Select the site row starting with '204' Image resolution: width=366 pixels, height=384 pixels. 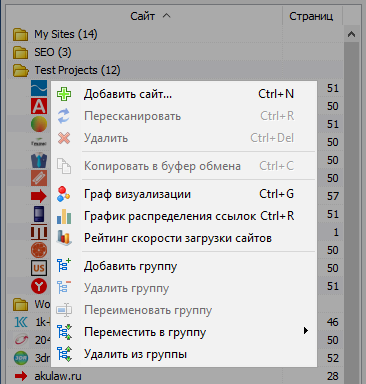click(42, 340)
